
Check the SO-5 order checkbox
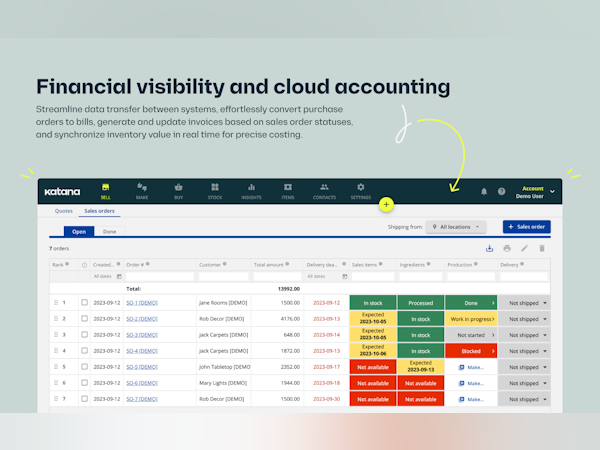84,367
